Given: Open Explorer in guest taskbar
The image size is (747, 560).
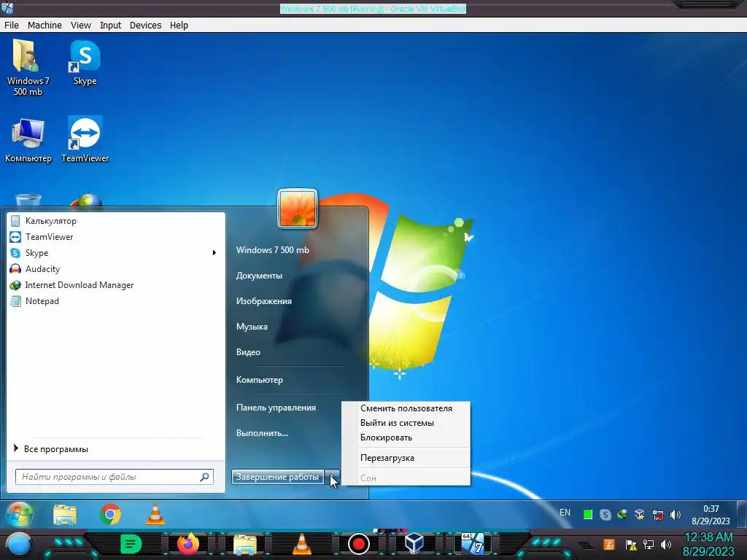Looking at the screenshot, I should [65, 515].
